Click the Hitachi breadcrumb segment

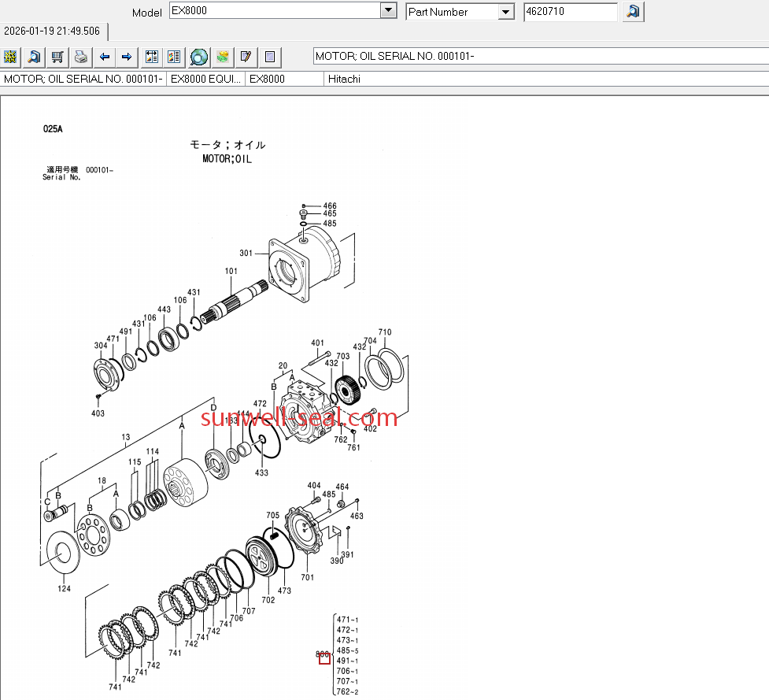345,79
